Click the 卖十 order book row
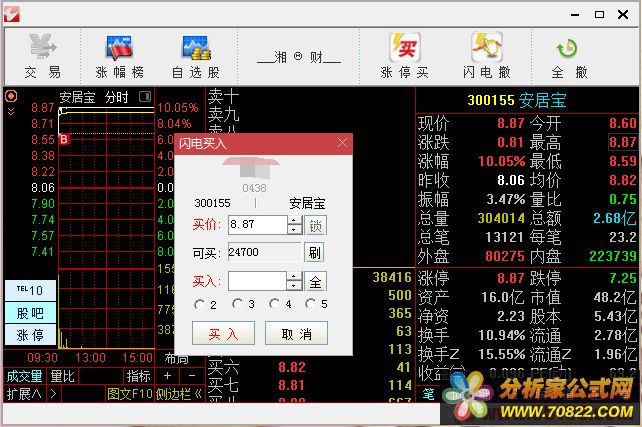This screenshot has width=642, height=427. 223,96
